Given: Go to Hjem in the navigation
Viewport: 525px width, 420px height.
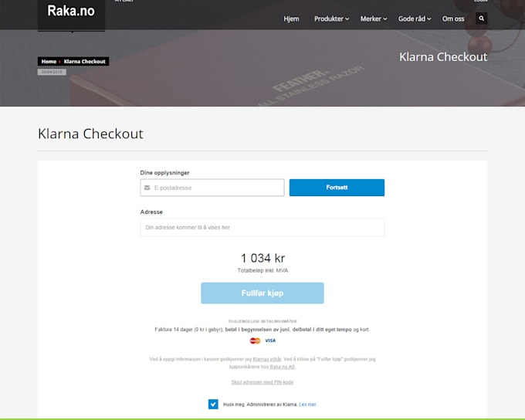Looking at the screenshot, I should point(291,19).
